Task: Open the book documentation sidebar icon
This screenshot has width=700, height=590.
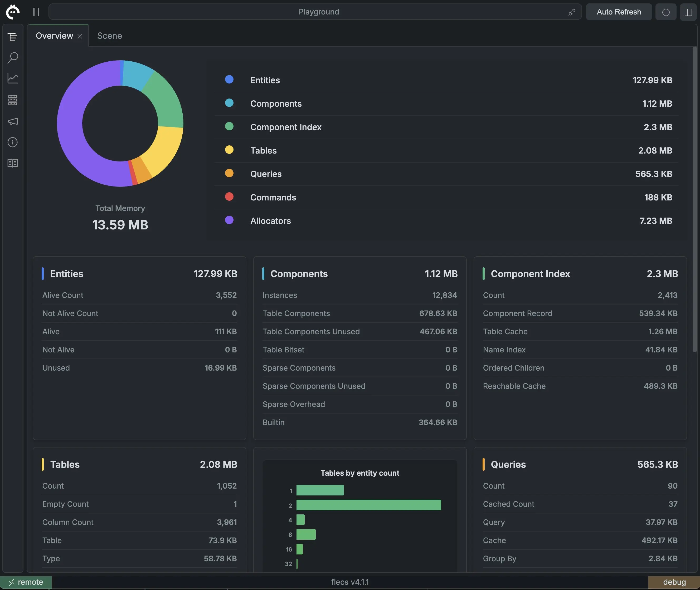Action: [x=13, y=163]
